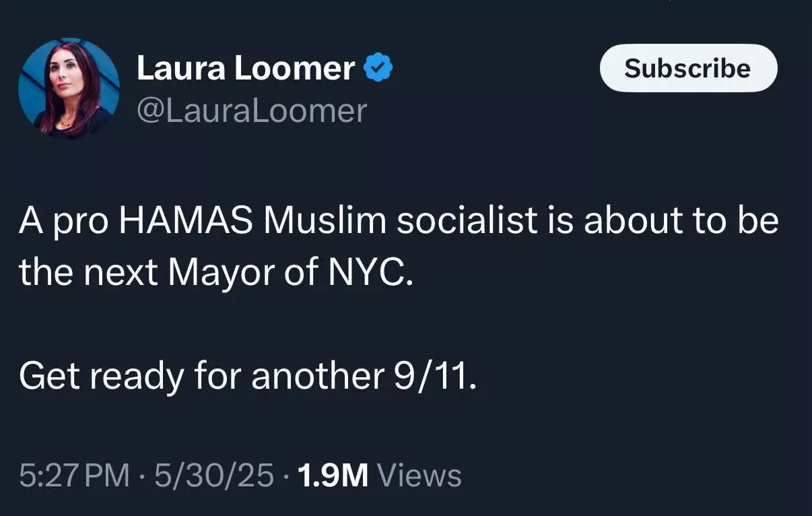Click the "Get ready for another 9/11." line
Screen dimensions: 812x516
(248, 376)
